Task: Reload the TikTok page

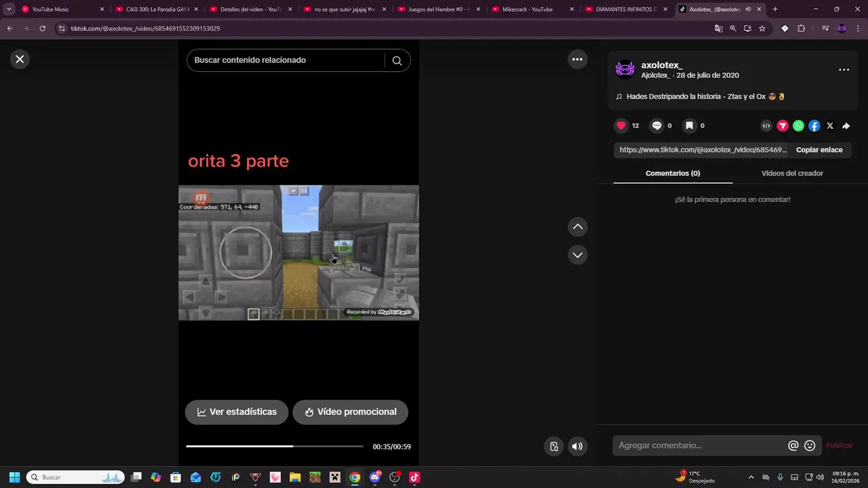Action: coord(42,28)
